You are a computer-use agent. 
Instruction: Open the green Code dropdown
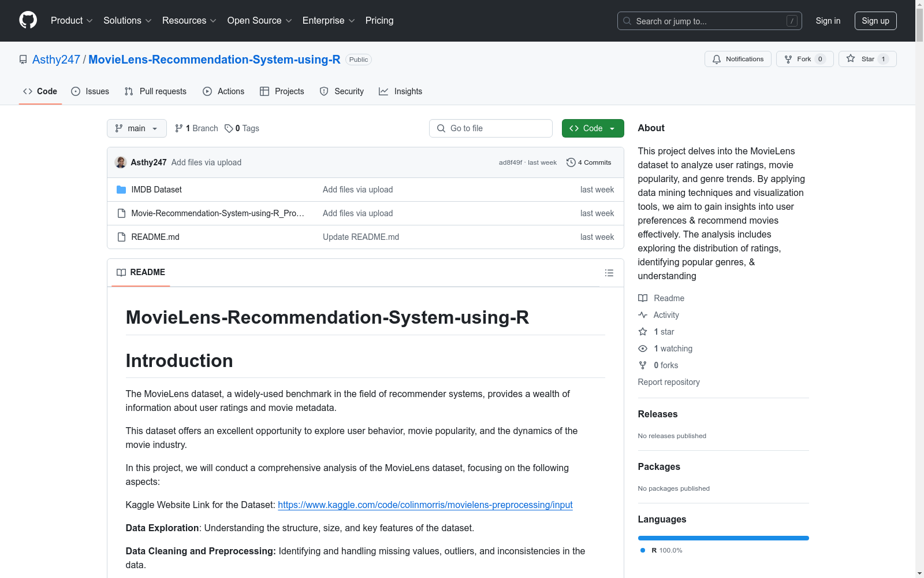[x=593, y=128]
